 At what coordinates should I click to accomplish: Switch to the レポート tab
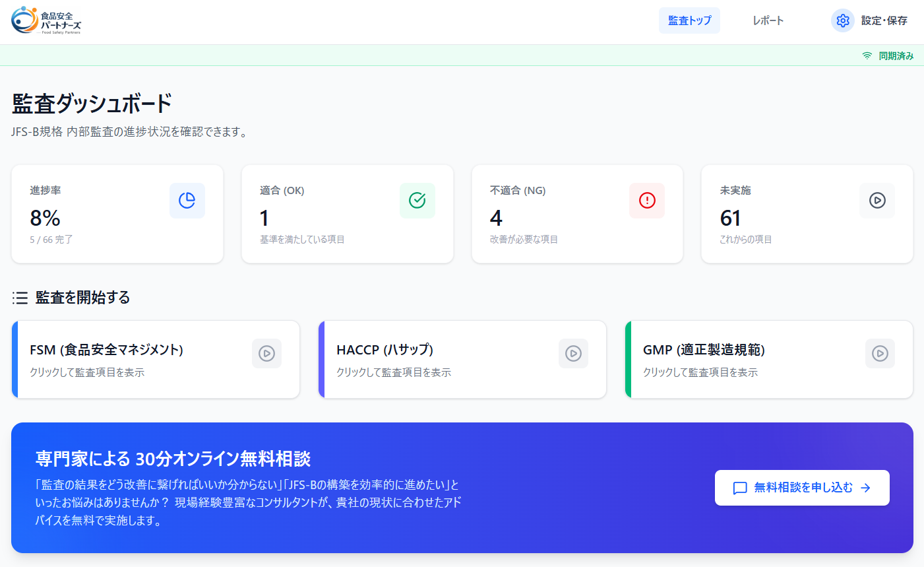point(767,20)
